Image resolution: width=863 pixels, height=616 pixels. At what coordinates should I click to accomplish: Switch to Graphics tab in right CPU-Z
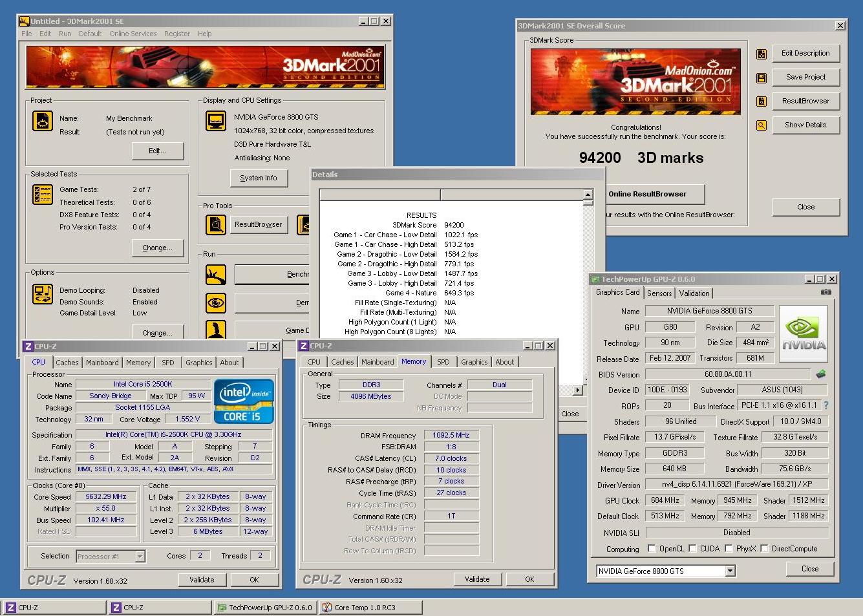(x=474, y=362)
